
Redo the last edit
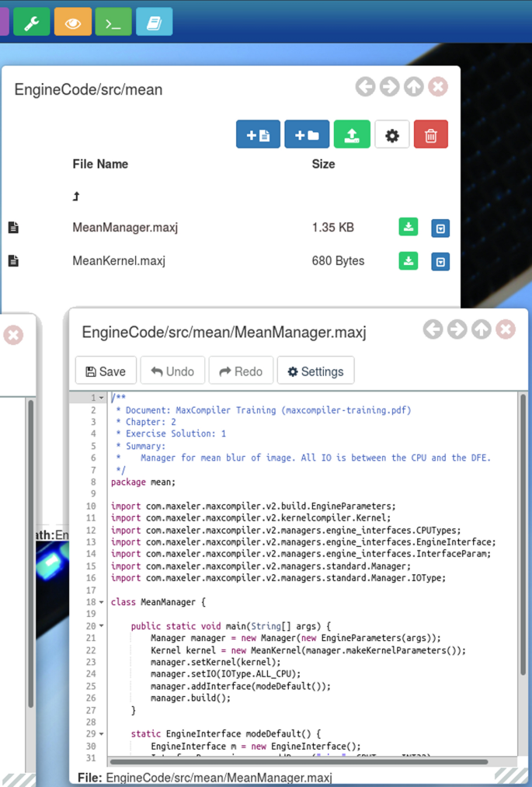[241, 371]
